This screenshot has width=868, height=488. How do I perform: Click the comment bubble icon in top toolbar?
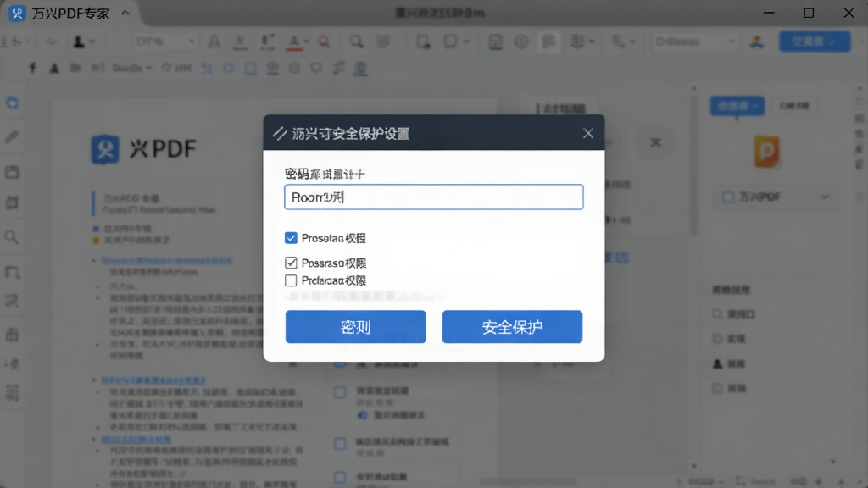pyautogui.click(x=451, y=42)
